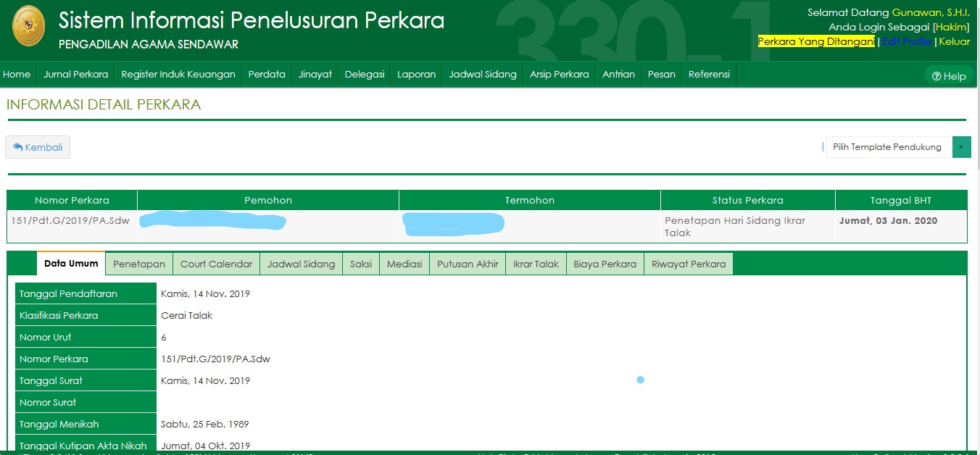The width and height of the screenshot is (980, 455).
Task: Switch to the Court Calendar tab
Action: (x=216, y=264)
